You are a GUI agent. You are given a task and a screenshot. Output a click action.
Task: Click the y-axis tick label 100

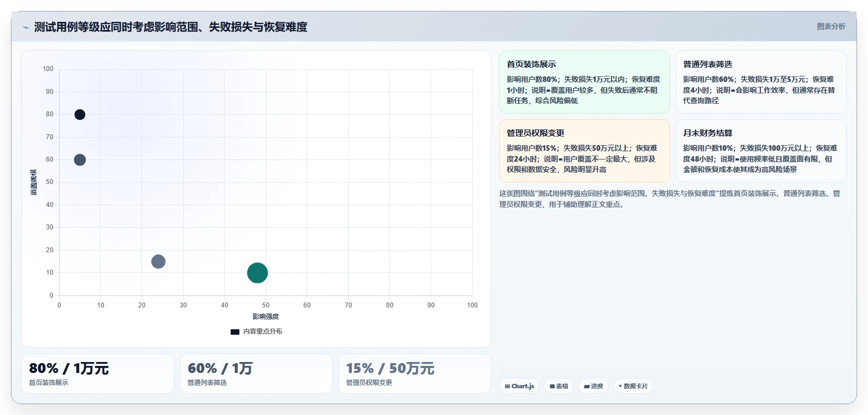click(48, 69)
